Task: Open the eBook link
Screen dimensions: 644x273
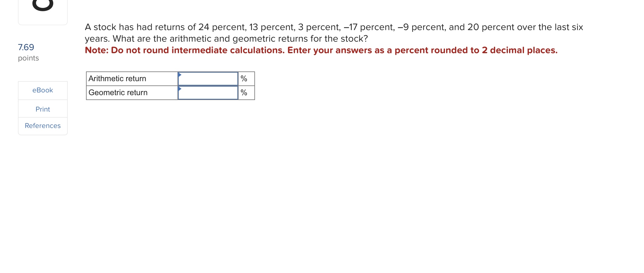Action: [43, 90]
